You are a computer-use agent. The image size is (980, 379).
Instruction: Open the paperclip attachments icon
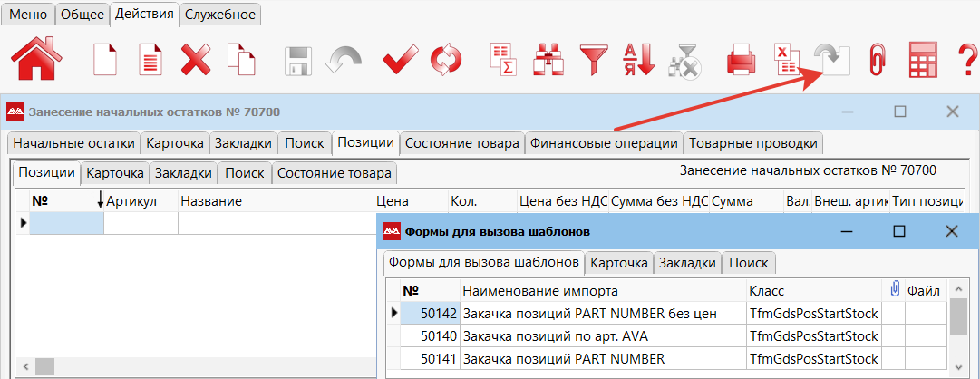pyautogui.click(x=876, y=61)
